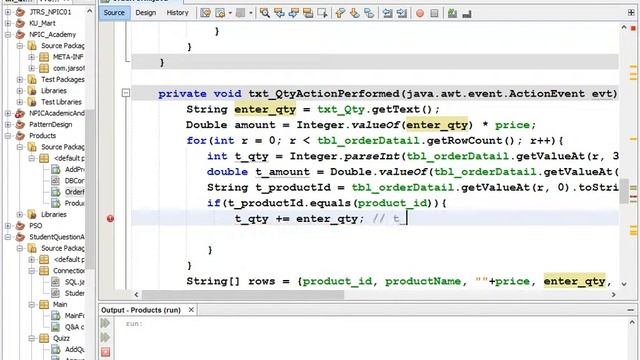Shift Line Right toolbar icon
640x360 pixels.
pos(402,13)
